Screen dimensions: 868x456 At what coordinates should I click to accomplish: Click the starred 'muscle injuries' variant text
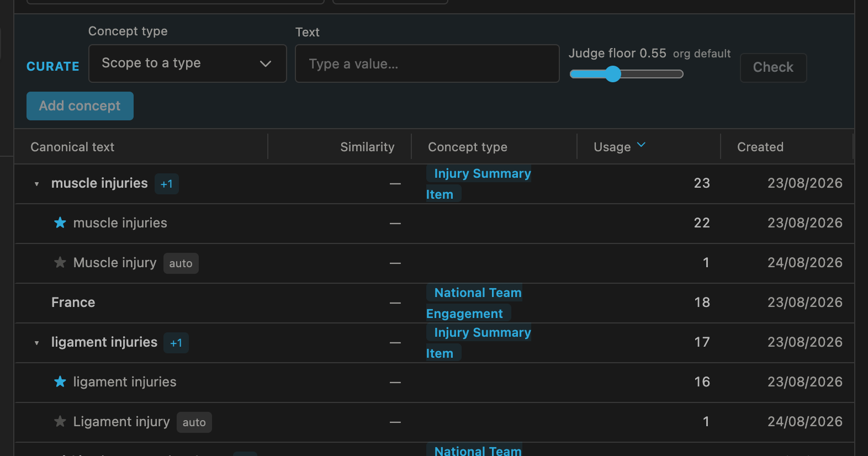pos(120,223)
